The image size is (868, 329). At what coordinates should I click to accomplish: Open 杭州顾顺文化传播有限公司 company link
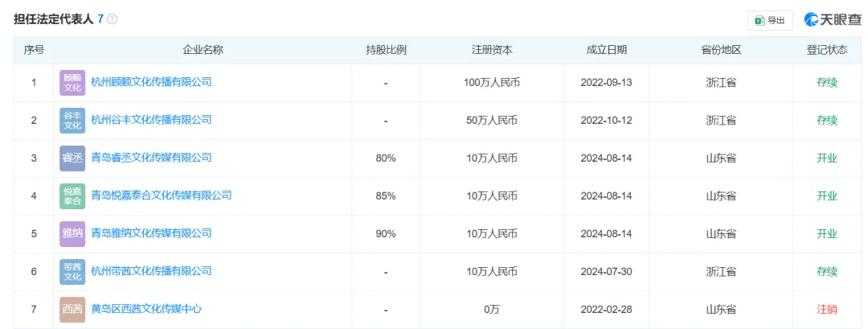[151, 82]
